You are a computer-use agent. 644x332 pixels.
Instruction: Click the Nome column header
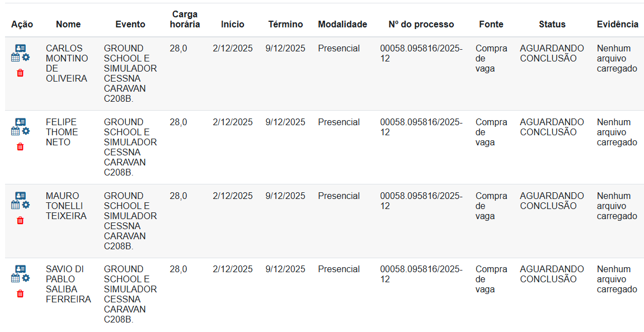pyautogui.click(x=68, y=24)
